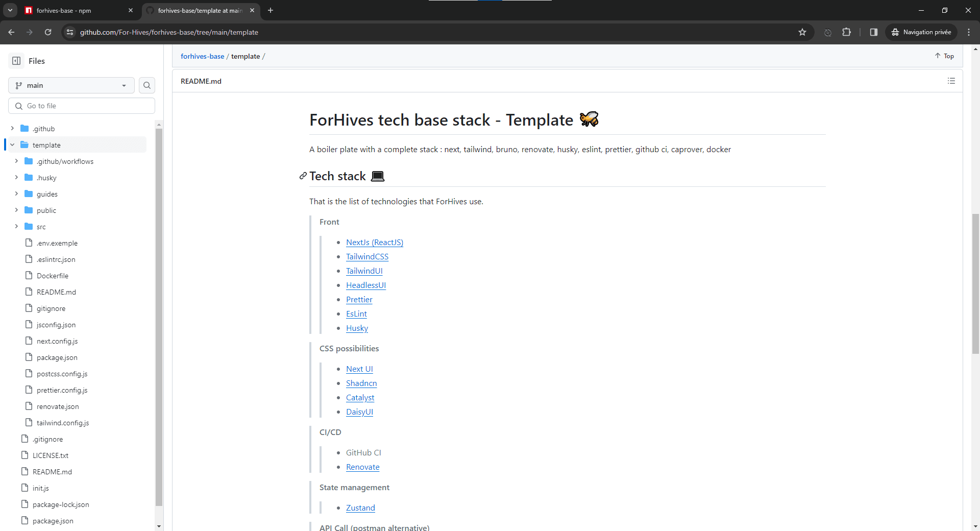Bookmark this page with the star icon

point(802,32)
